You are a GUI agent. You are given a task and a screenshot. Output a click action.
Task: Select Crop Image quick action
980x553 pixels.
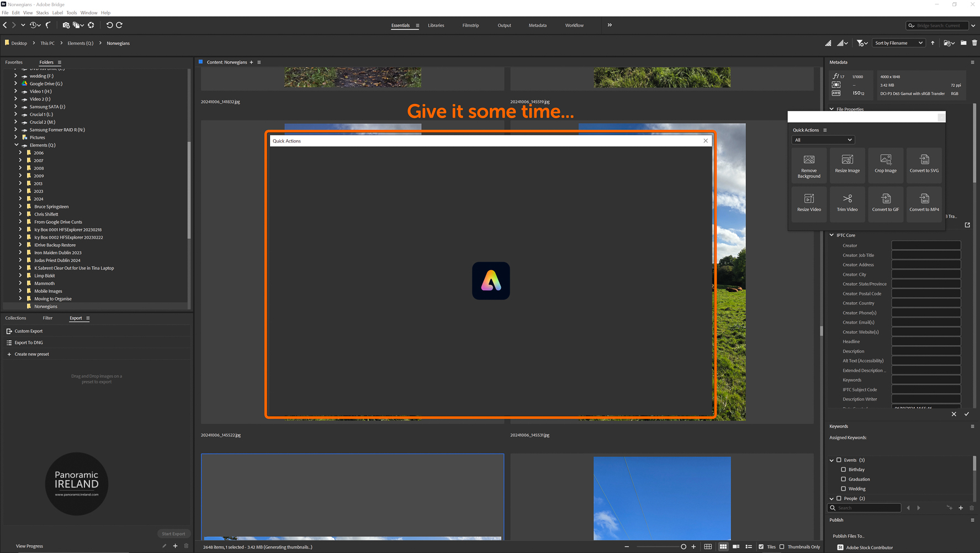tap(886, 166)
